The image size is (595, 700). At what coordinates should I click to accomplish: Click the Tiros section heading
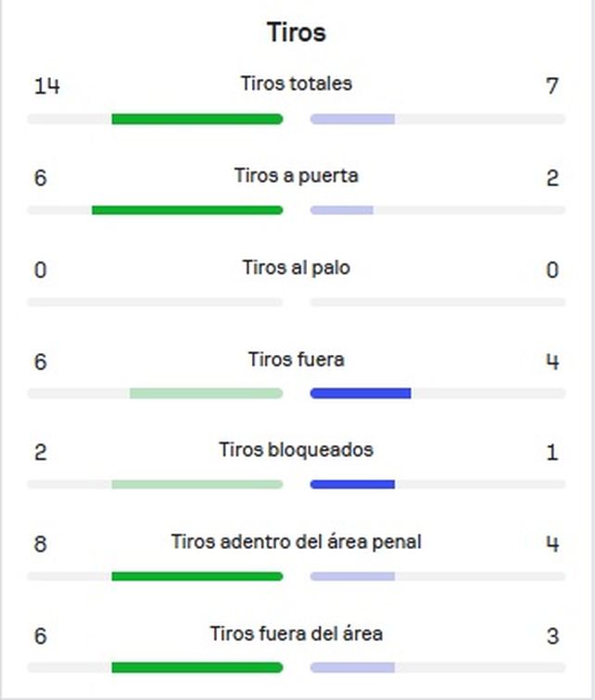click(x=297, y=32)
